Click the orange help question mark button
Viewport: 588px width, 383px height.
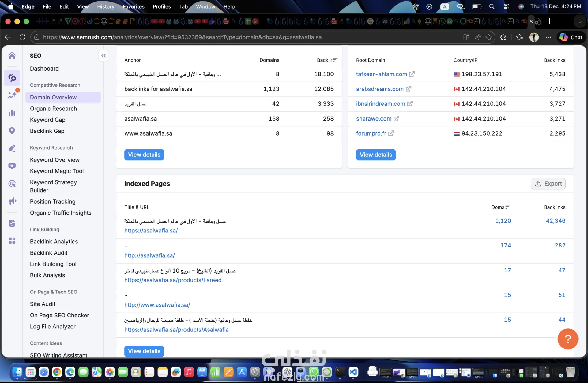pos(567,339)
